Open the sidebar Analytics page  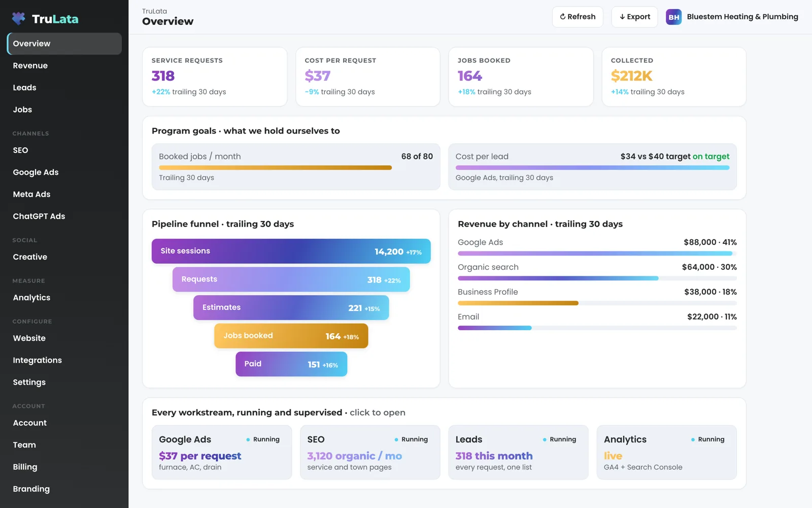[64, 298]
